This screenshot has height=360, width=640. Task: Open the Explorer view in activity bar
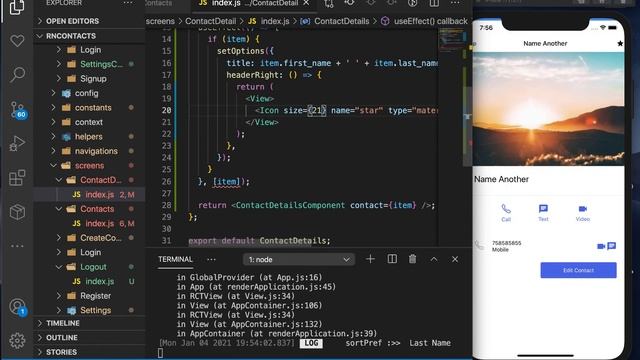tap(17, 7)
